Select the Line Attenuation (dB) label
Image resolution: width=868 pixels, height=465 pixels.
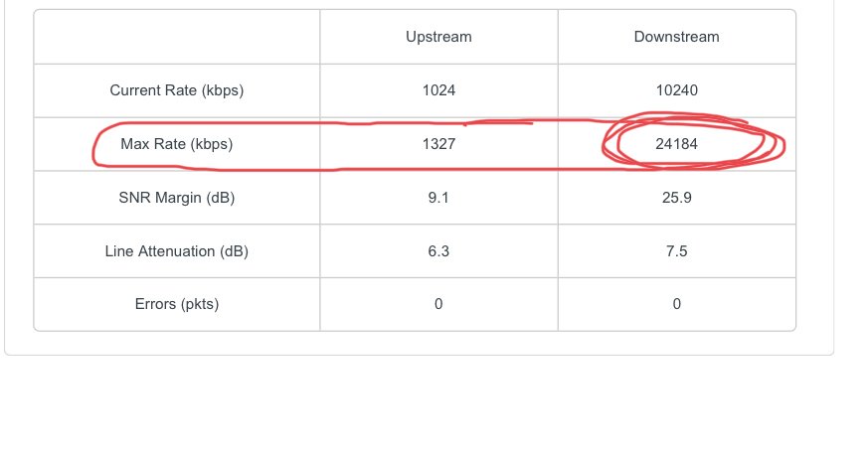tap(177, 251)
